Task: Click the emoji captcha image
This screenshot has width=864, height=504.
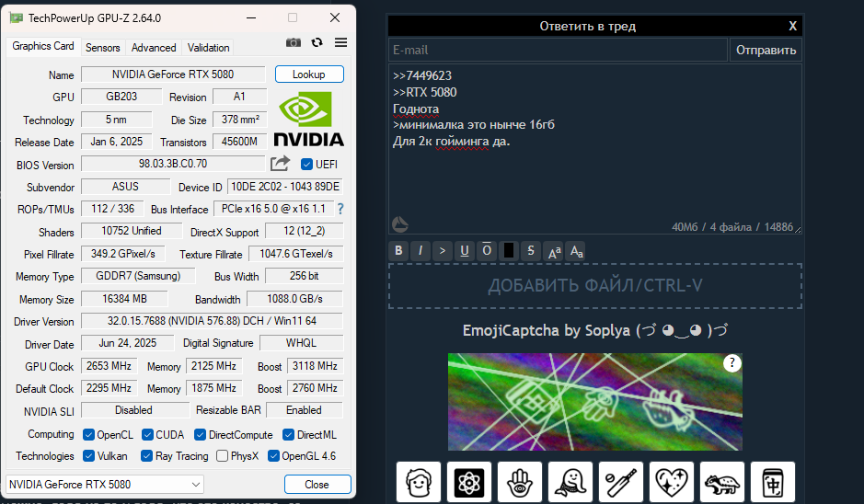Action: point(595,402)
